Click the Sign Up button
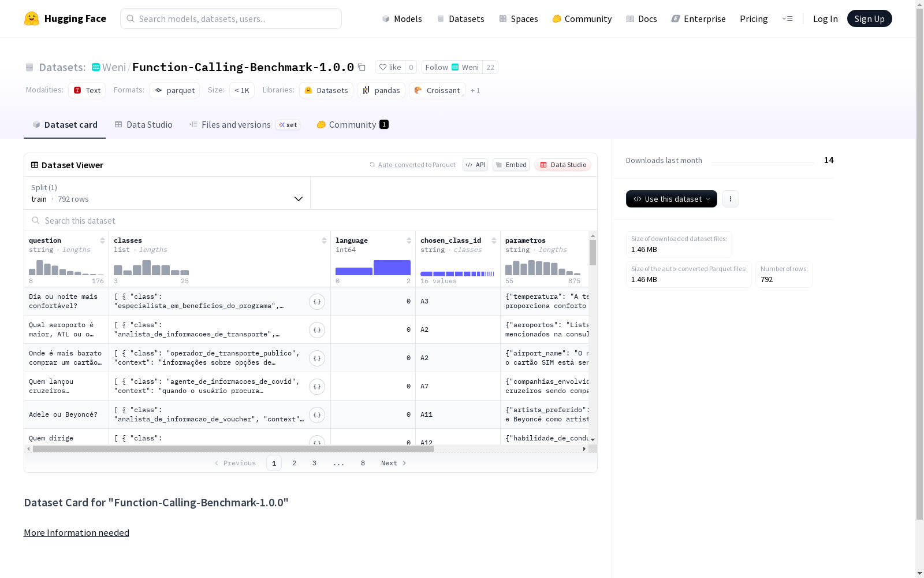Image resolution: width=924 pixels, height=578 pixels. click(x=870, y=18)
